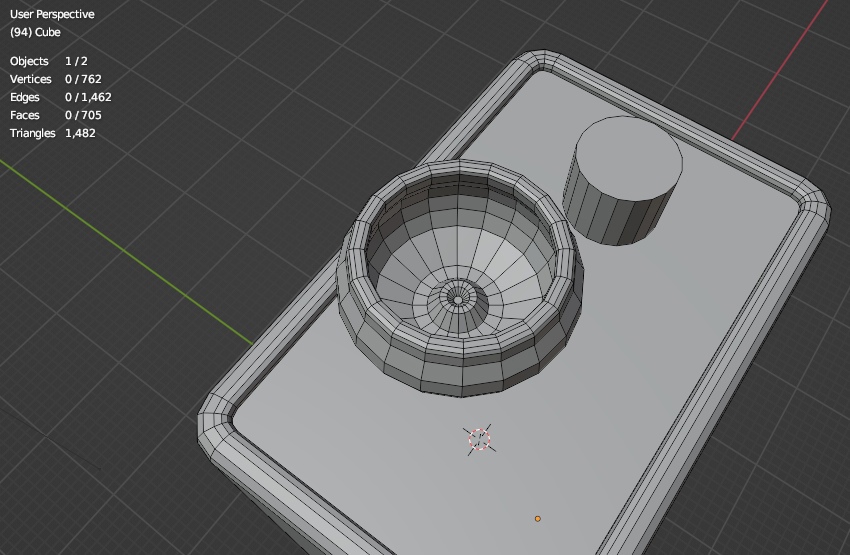The height and width of the screenshot is (555, 850).
Task: Click the '(94) Cube' object name text
Action: pos(35,32)
